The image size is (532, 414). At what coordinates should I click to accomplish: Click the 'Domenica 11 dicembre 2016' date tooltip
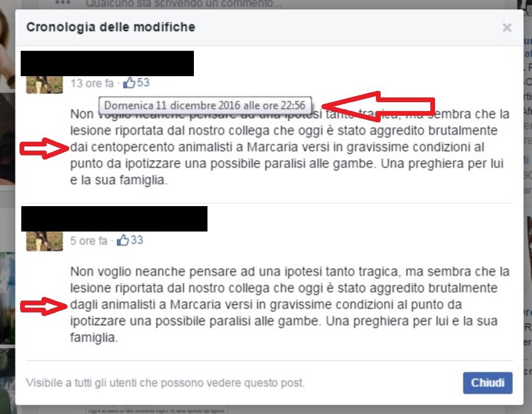pos(205,105)
